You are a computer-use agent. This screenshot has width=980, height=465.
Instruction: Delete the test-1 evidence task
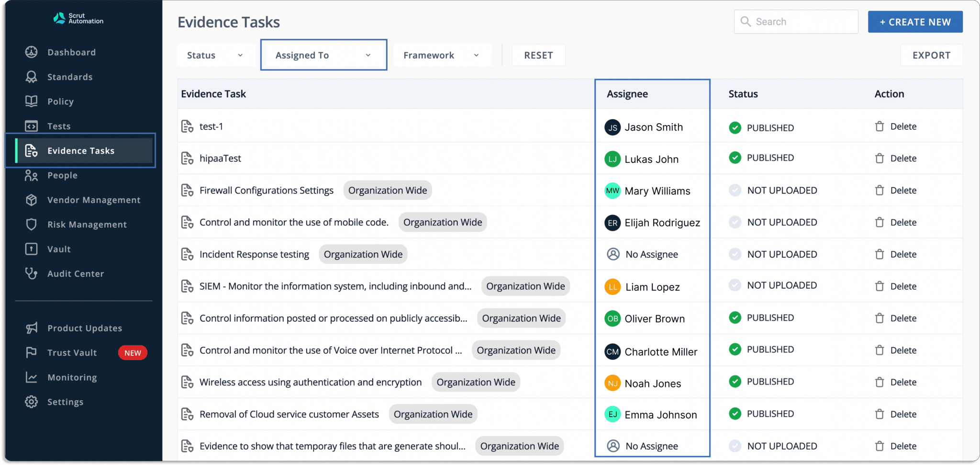point(896,126)
